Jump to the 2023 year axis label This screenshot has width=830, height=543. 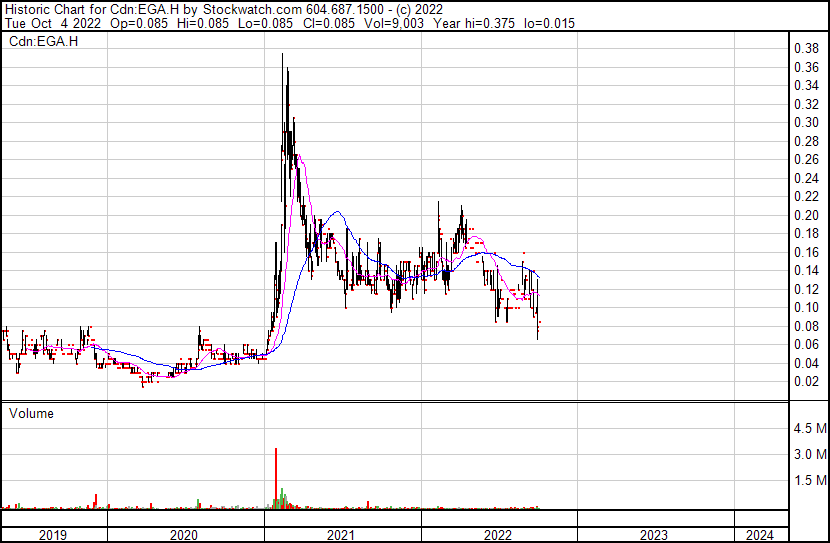(x=654, y=535)
